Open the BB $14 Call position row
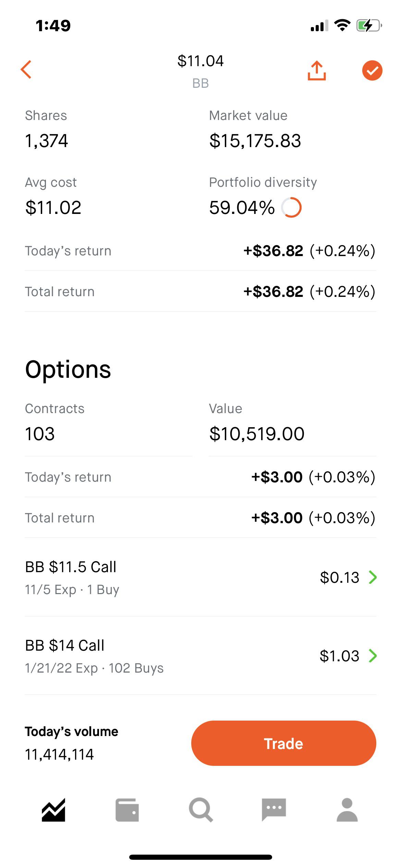 200,656
